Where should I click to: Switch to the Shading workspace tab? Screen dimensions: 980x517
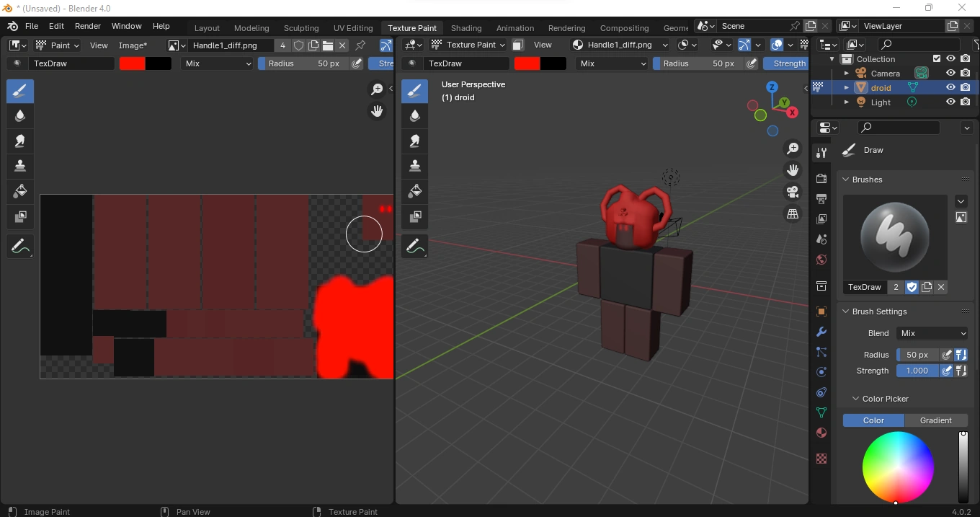tap(466, 27)
